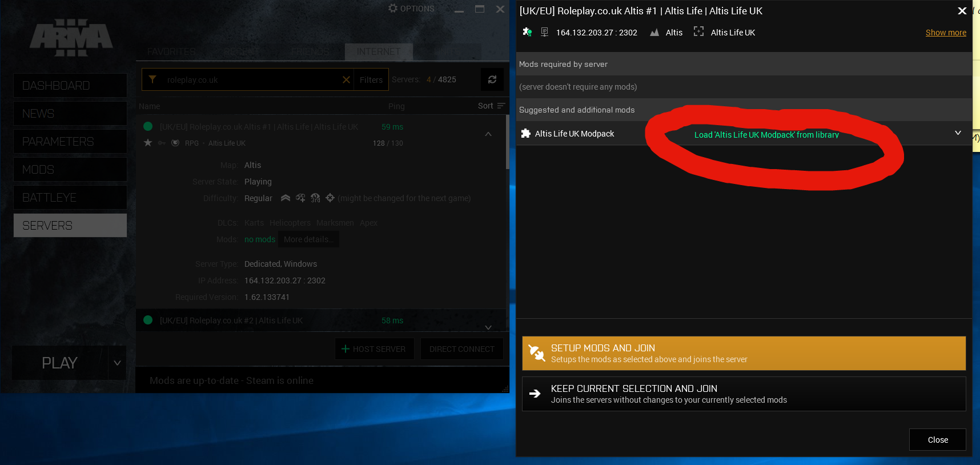Click the crosshair difficulty icon

(330, 198)
